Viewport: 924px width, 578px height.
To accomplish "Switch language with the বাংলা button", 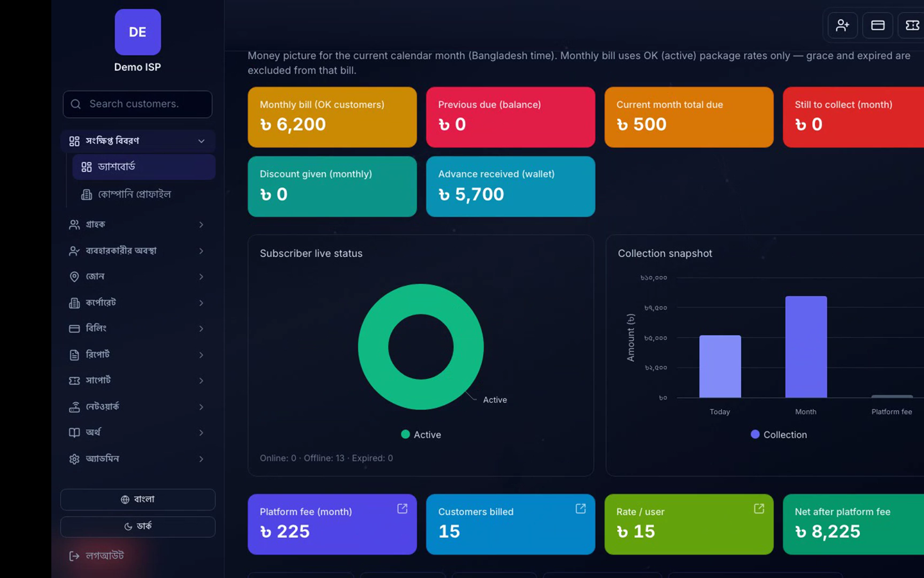I will point(138,500).
